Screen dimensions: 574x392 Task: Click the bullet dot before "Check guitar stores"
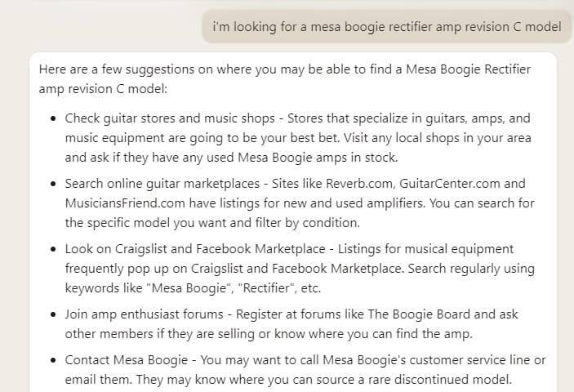(x=53, y=119)
